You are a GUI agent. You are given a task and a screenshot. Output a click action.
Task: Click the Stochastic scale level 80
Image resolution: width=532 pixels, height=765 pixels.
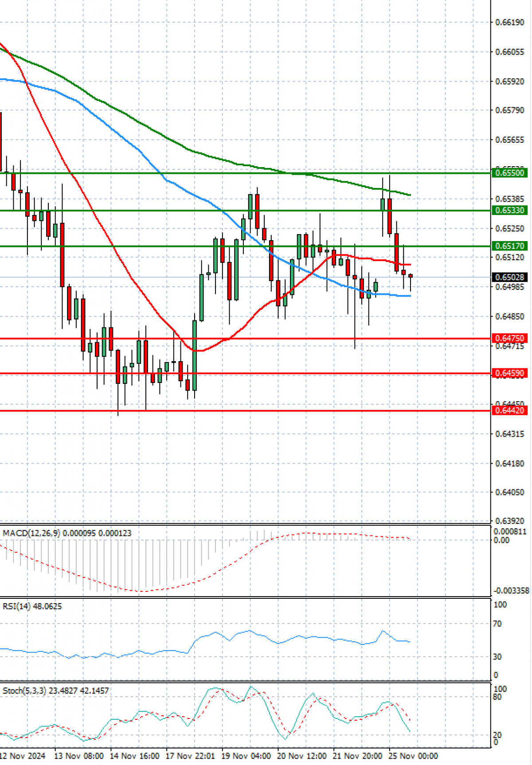tap(497, 697)
